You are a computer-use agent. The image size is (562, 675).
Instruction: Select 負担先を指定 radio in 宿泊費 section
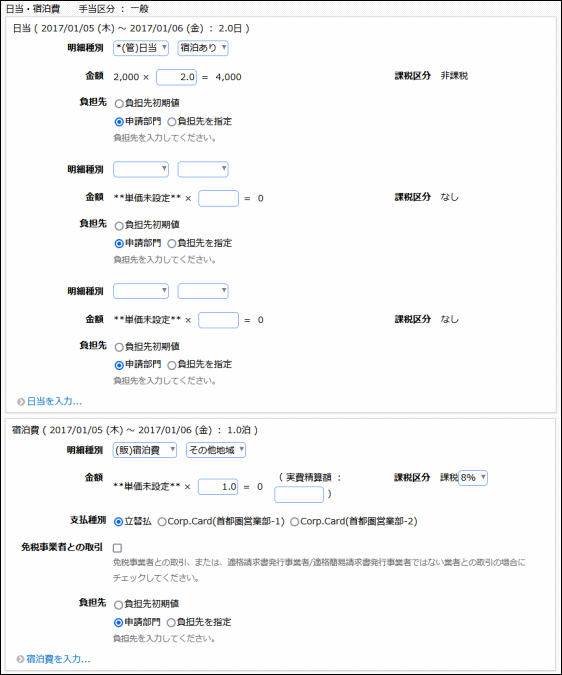(171, 622)
